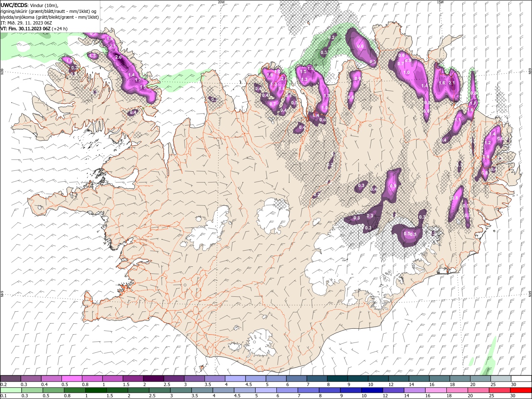The height and width of the screenshot is (399, 532).
Task: Select upper legend swatch starting at 18
Action: coord(460,379)
